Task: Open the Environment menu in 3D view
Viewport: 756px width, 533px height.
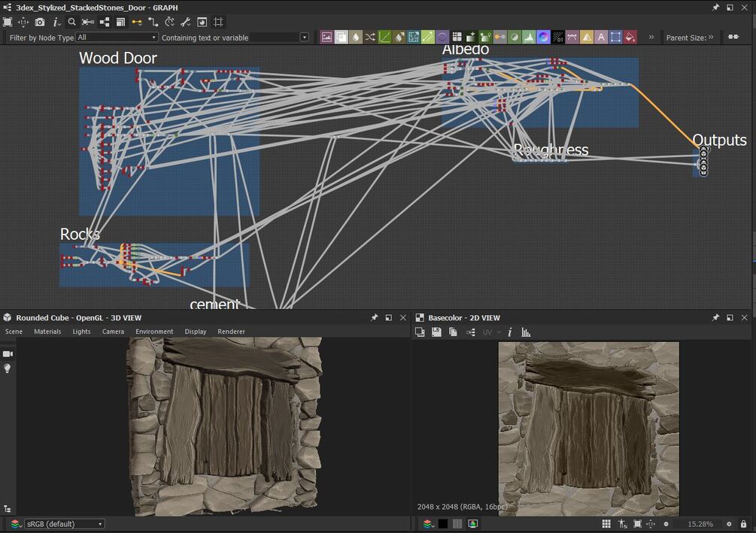Action: [x=154, y=332]
